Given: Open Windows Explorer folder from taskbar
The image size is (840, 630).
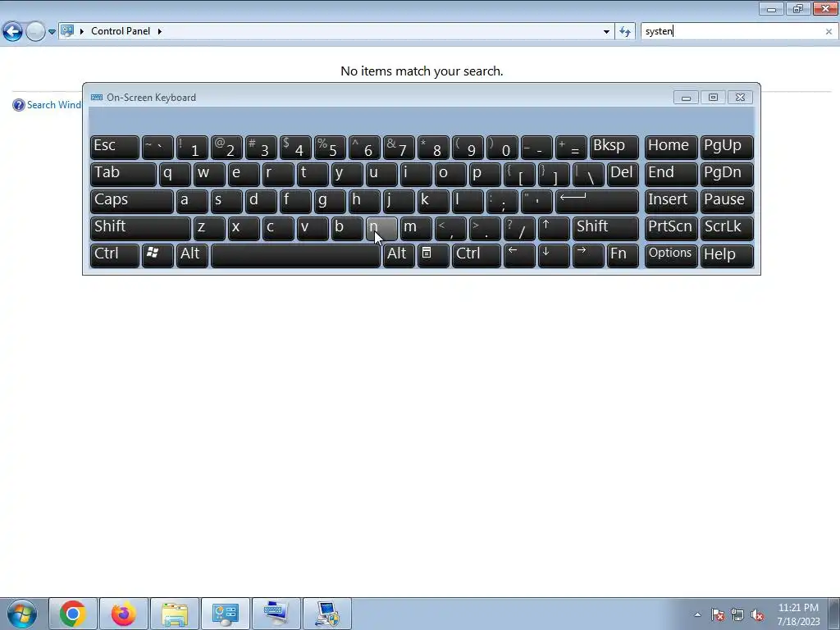Looking at the screenshot, I should 175,614.
